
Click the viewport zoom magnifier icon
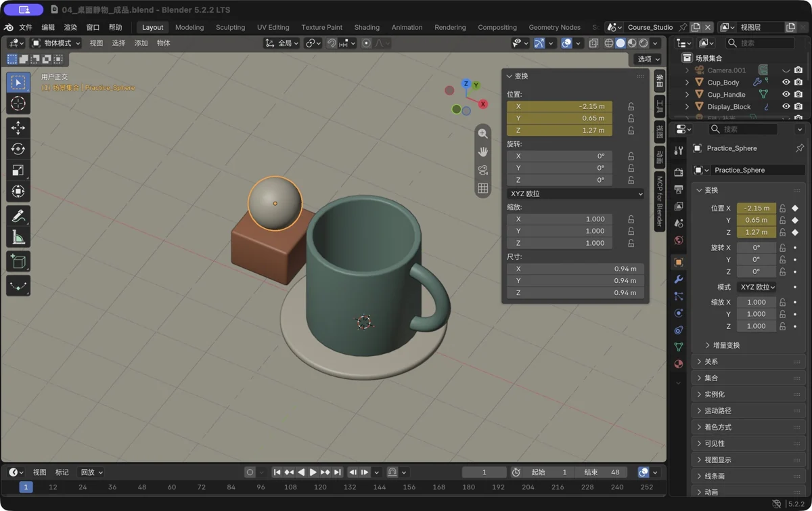point(482,133)
